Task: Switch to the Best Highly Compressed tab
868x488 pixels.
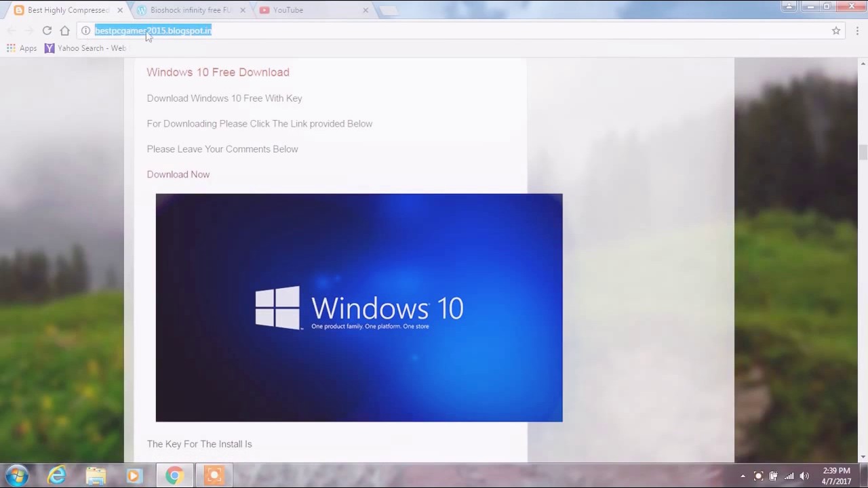Action: (67, 10)
